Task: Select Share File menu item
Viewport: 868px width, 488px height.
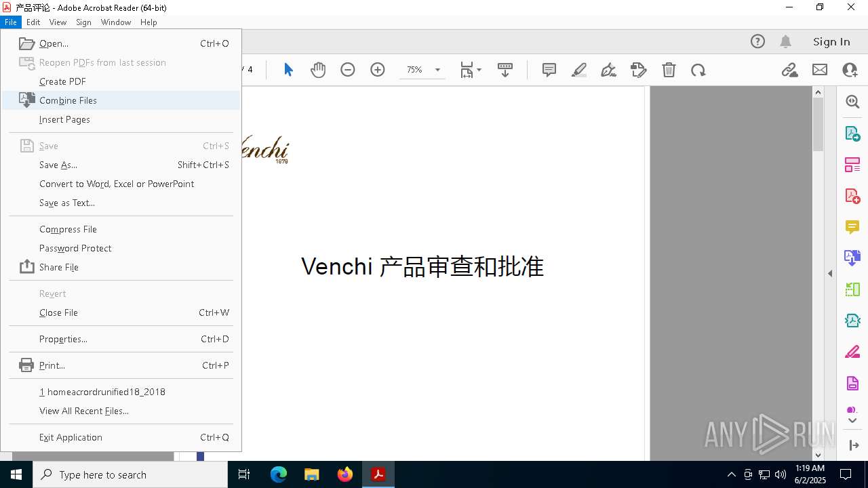Action: 121,267
